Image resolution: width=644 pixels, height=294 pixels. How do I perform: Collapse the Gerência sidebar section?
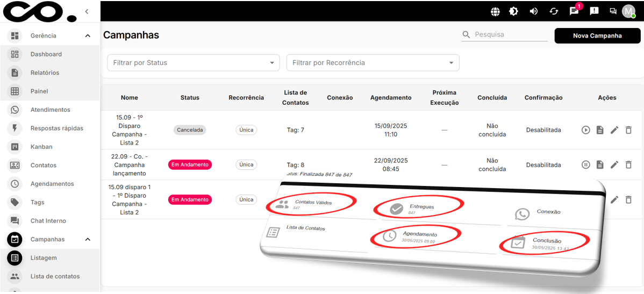pos(88,36)
